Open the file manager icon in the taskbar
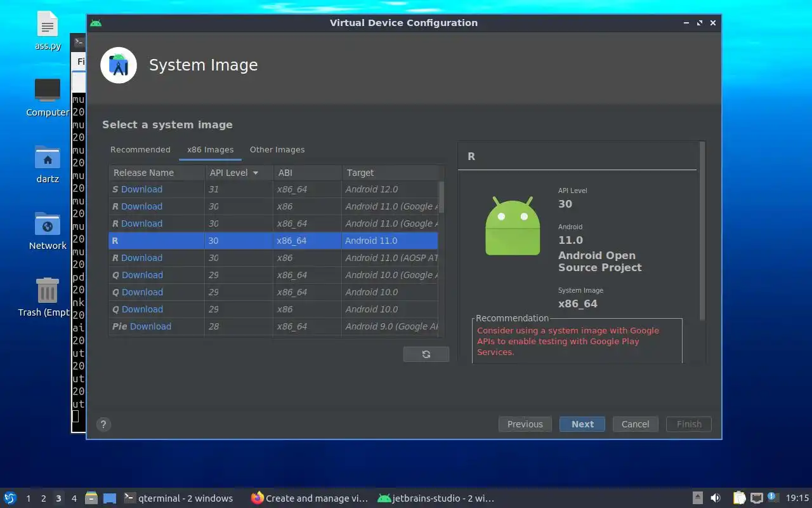The width and height of the screenshot is (812, 508). (91, 498)
